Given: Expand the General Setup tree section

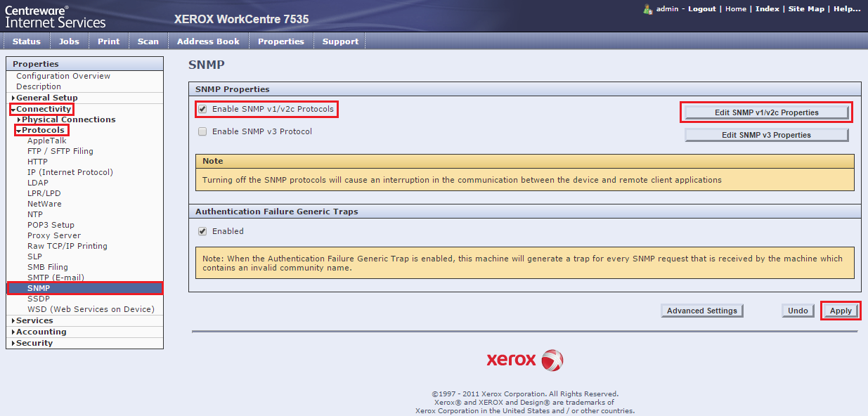Looking at the screenshot, I should (13, 98).
